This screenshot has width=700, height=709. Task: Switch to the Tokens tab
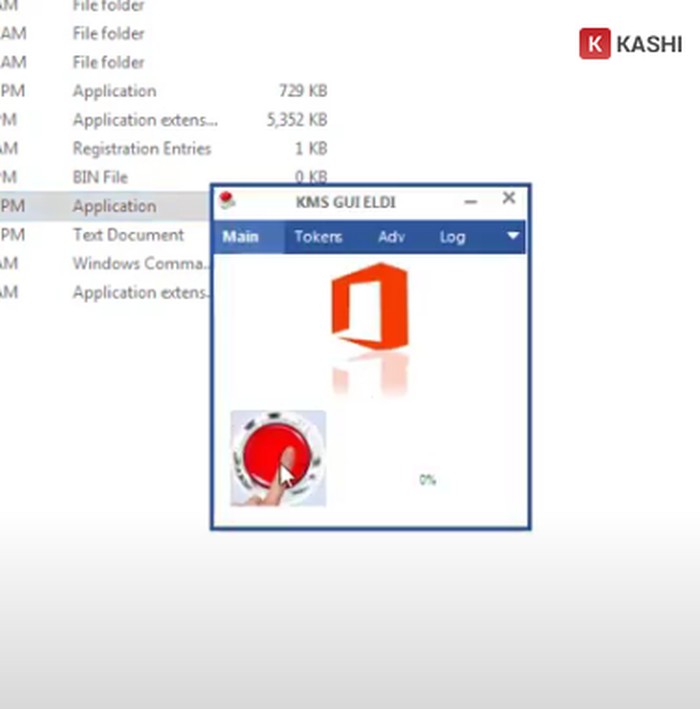(318, 237)
